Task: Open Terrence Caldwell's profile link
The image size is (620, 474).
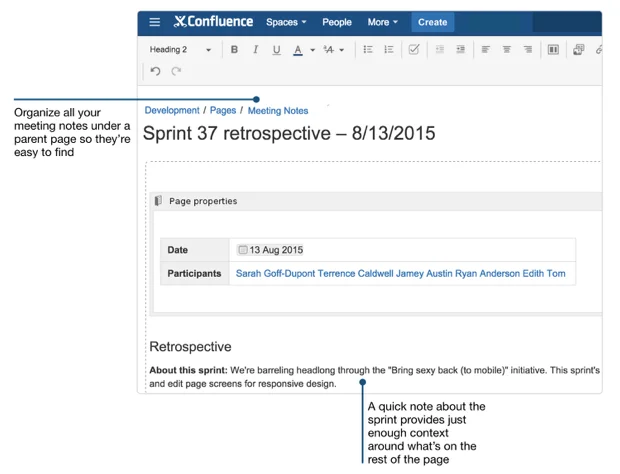Action: [x=356, y=274]
